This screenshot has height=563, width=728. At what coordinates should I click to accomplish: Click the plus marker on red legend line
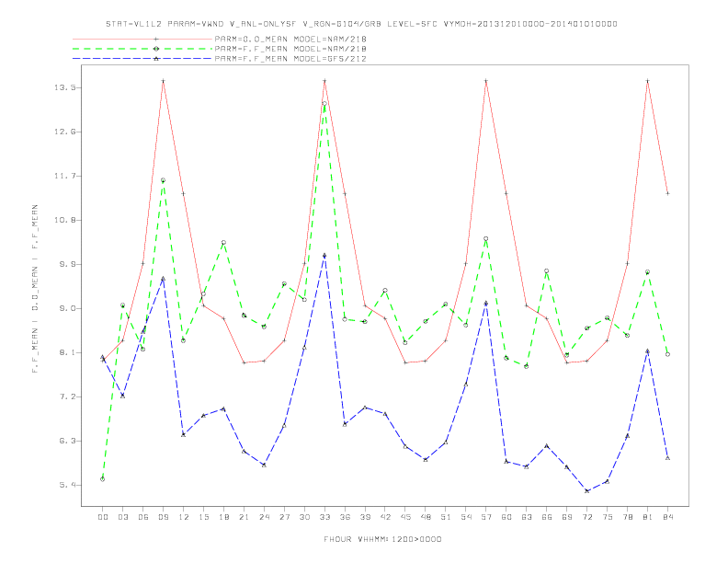tap(156, 39)
